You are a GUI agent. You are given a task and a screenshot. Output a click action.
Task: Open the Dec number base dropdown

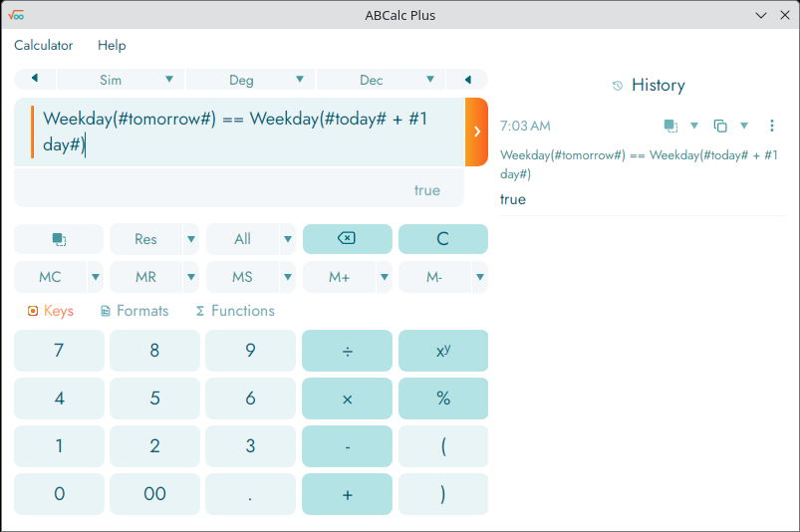tap(430, 80)
